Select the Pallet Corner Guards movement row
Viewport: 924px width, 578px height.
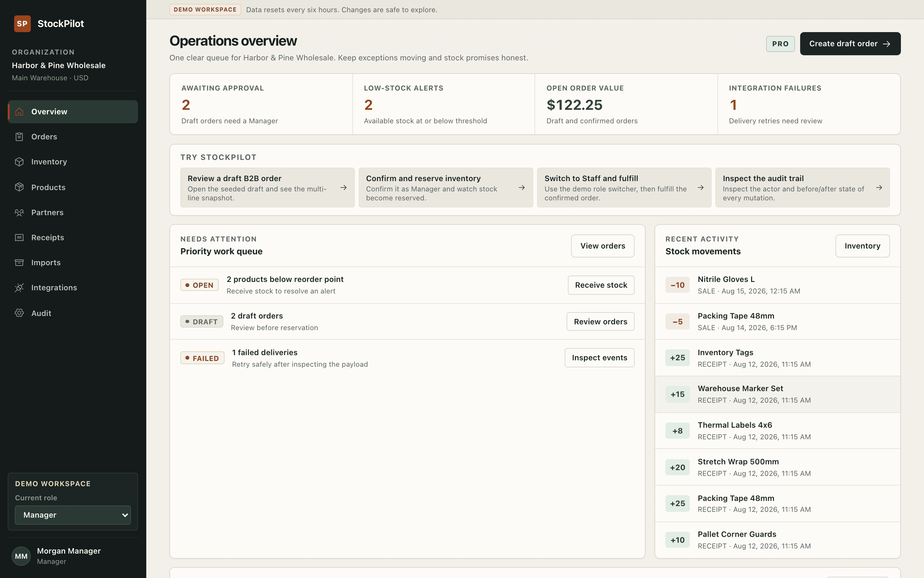click(x=777, y=540)
